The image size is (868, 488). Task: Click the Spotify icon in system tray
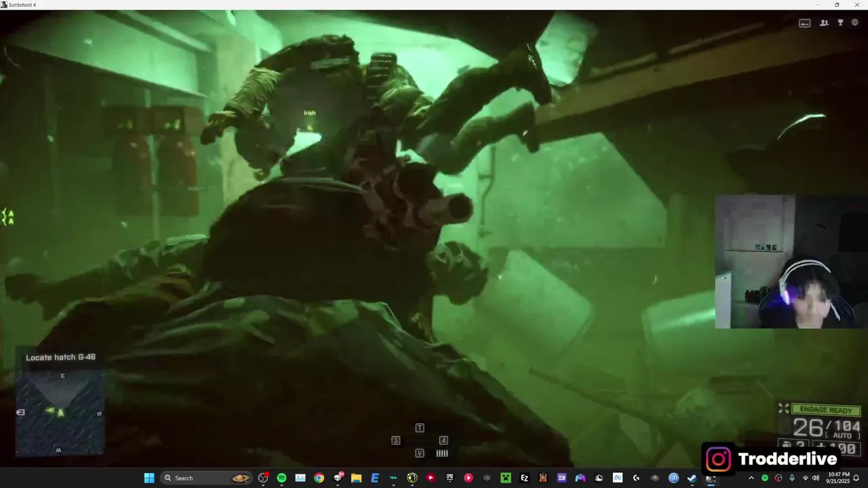point(765,478)
